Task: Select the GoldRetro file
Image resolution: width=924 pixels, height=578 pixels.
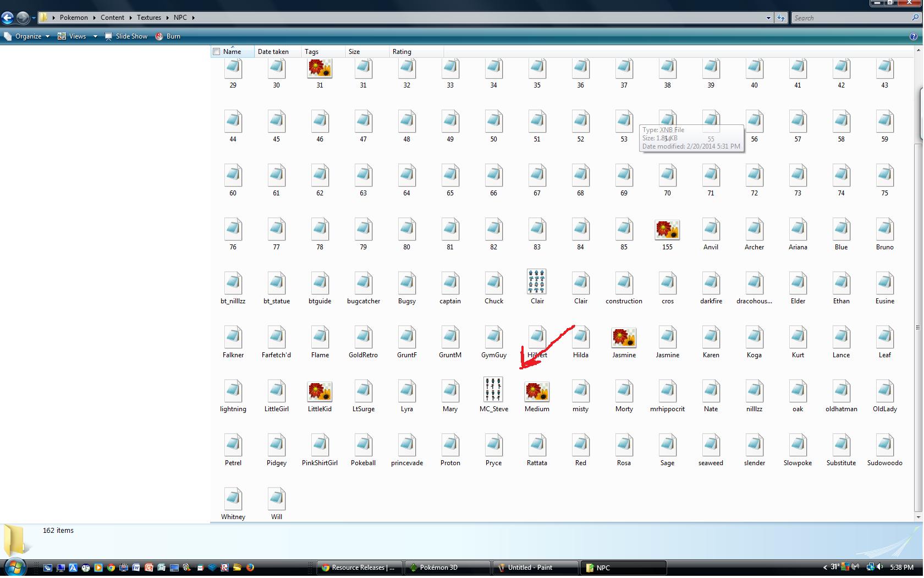Action: [x=363, y=341]
